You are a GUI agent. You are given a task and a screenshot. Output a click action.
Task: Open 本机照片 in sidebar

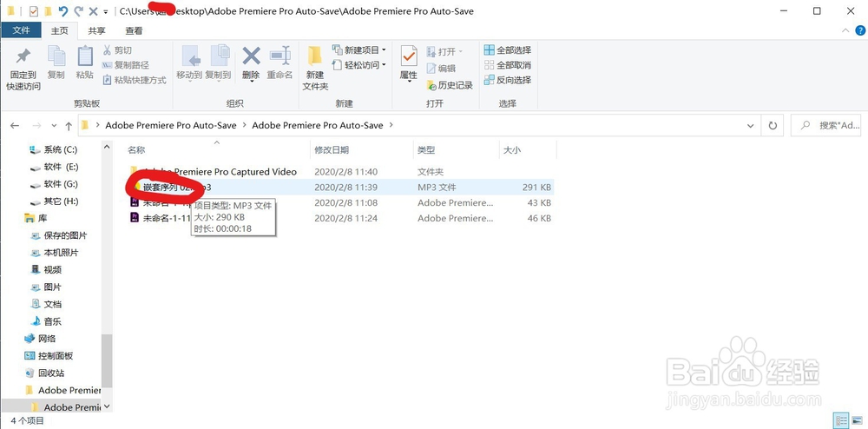[54, 253]
